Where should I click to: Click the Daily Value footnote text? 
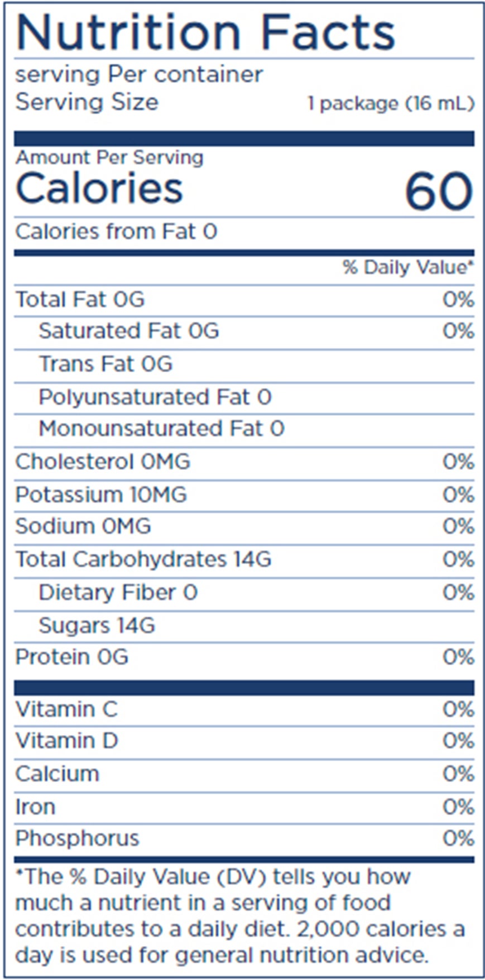click(x=240, y=915)
